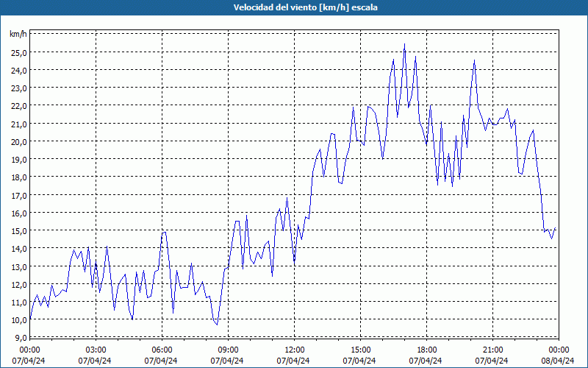Click the 18,0 y-axis value
Screen dimensions: 588x368
19,177
